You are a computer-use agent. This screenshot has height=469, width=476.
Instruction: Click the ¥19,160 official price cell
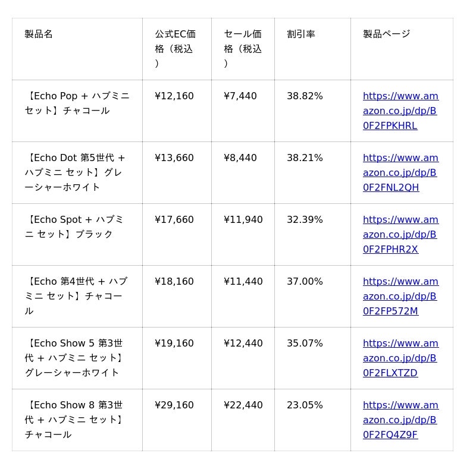(x=174, y=343)
